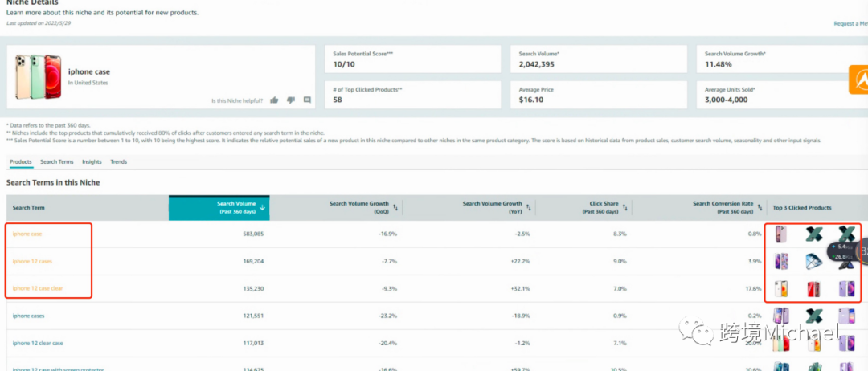Click the Search Volume 2,042,395 card
Image resolution: width=868 pixels, height=371 pixels.
599,59
